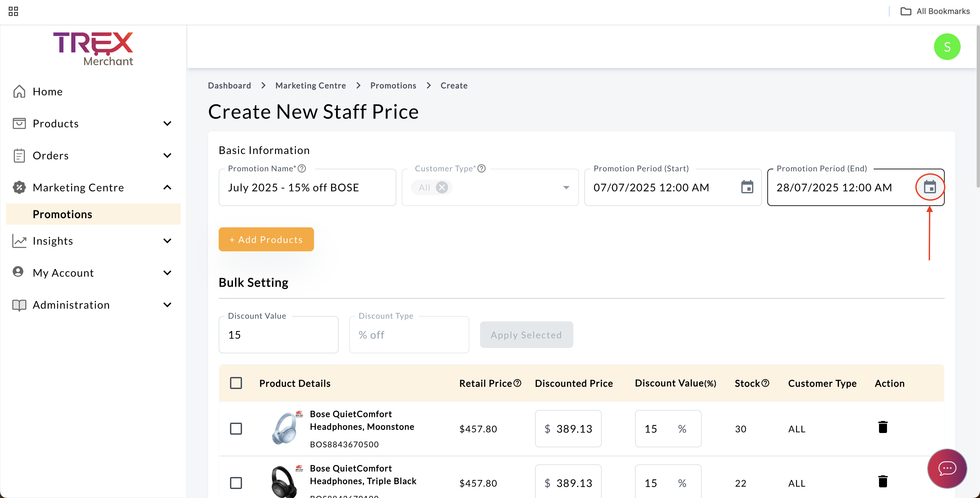Viewport: 980px width, 498px height.
Task: Tick checkbox for Triple Black headphones
Action: [236, 483]
